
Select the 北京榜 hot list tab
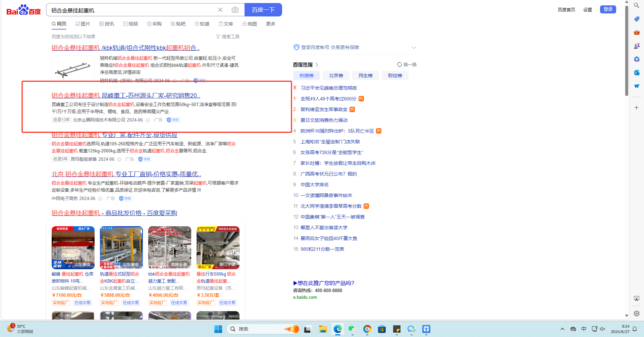(x=336, y=76)
